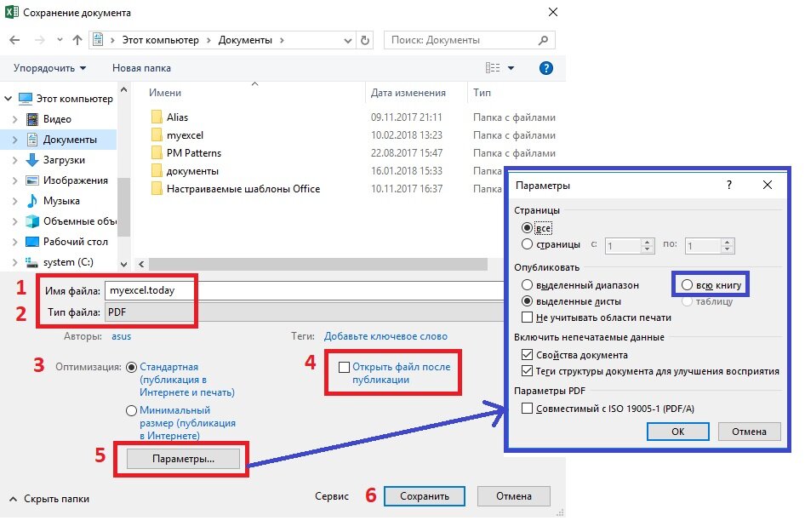Click the Поиск: Документы search field

(x=469, y=40)
